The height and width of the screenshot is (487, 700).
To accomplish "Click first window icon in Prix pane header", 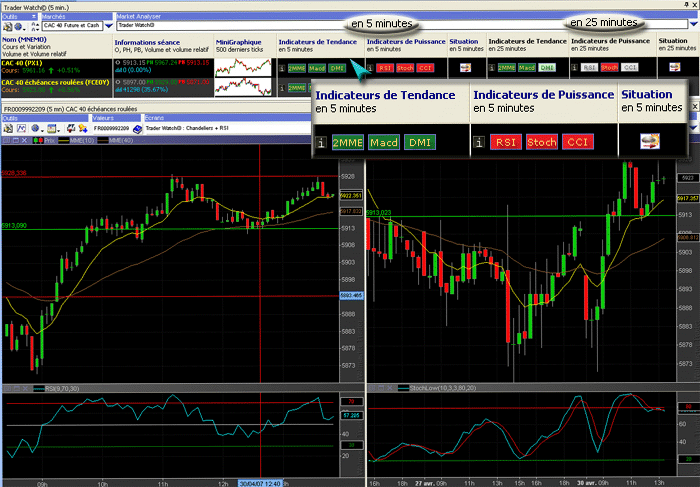I will tap(6, 141).
